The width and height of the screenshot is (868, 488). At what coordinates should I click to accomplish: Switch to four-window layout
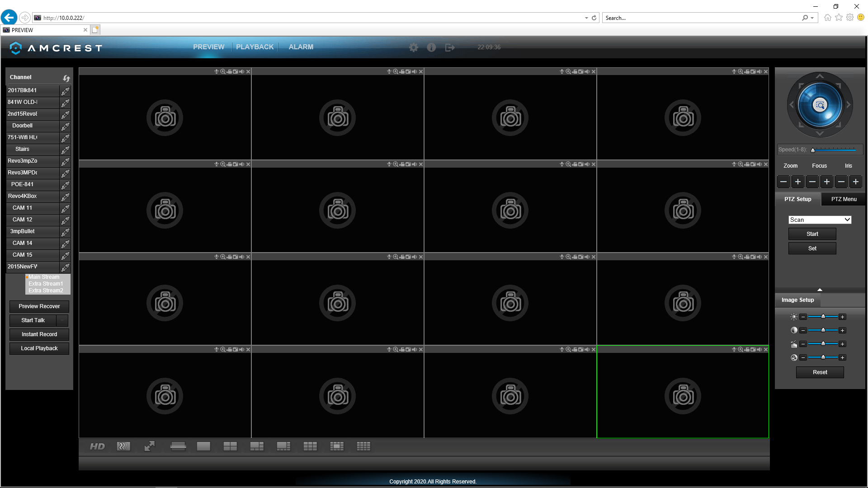(230, 446)
